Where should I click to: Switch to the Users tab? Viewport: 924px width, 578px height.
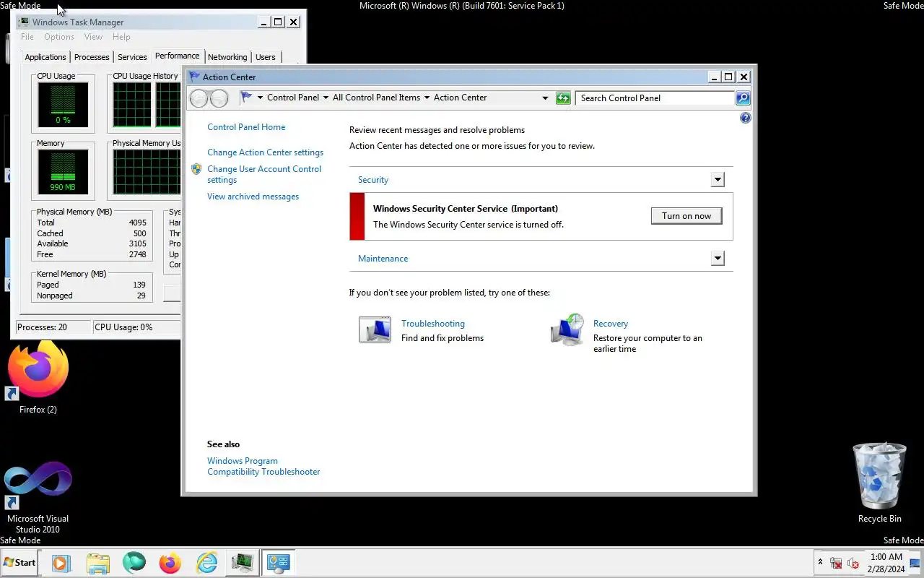click(266, 57)
